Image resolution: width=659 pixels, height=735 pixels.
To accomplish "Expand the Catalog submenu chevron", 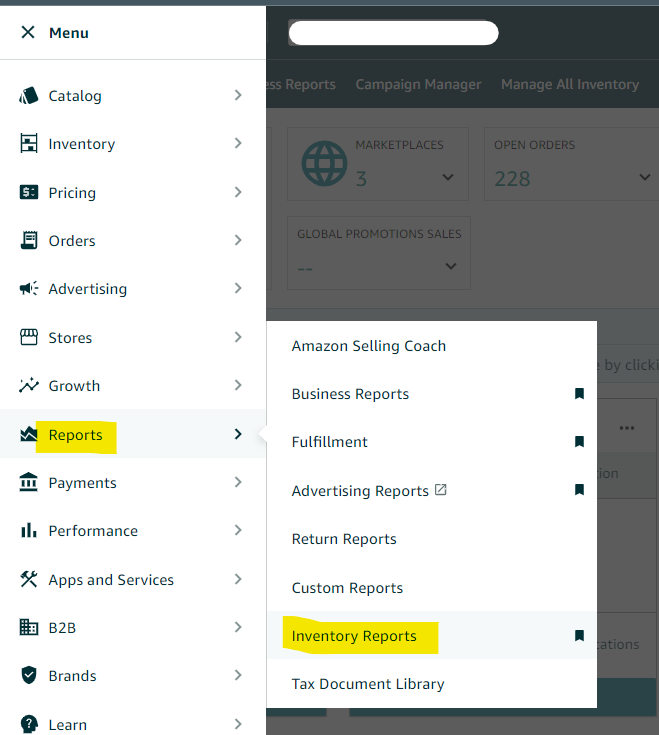I will (238, 95).
